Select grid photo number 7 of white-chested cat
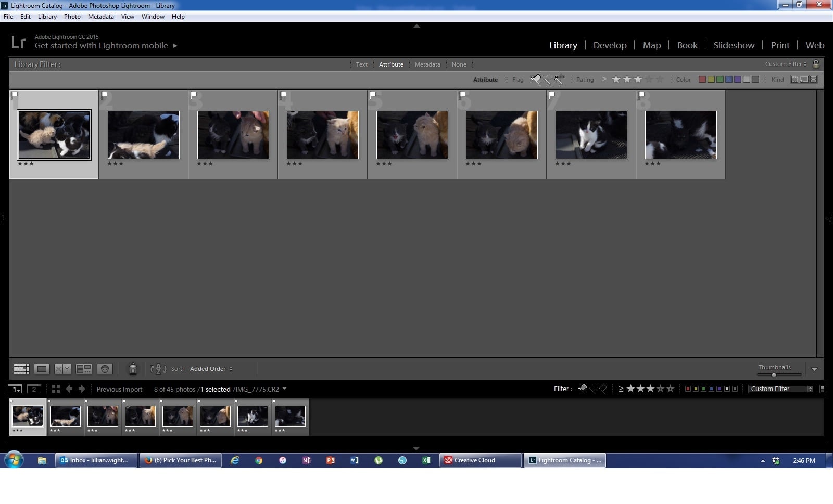This screenshot has width=833, height=504. (591, 135)
